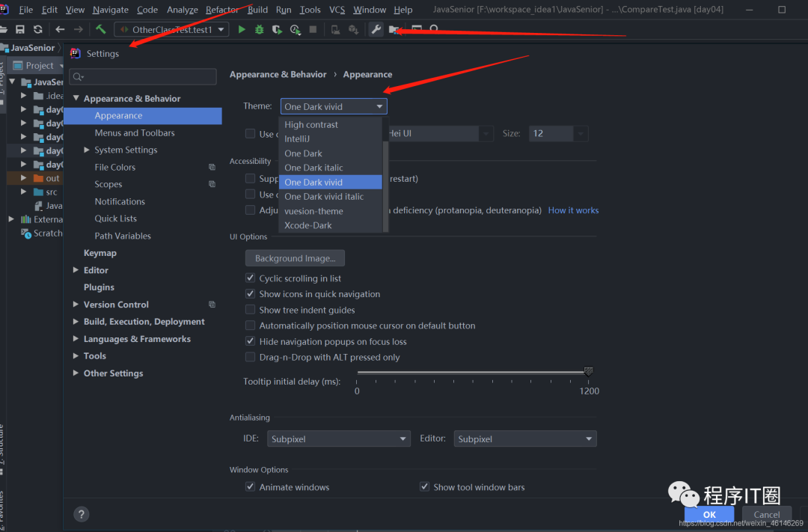This screenshot has width=808, height=532.
Task: Open the Theme dropdown
Action: click(334, 106)
